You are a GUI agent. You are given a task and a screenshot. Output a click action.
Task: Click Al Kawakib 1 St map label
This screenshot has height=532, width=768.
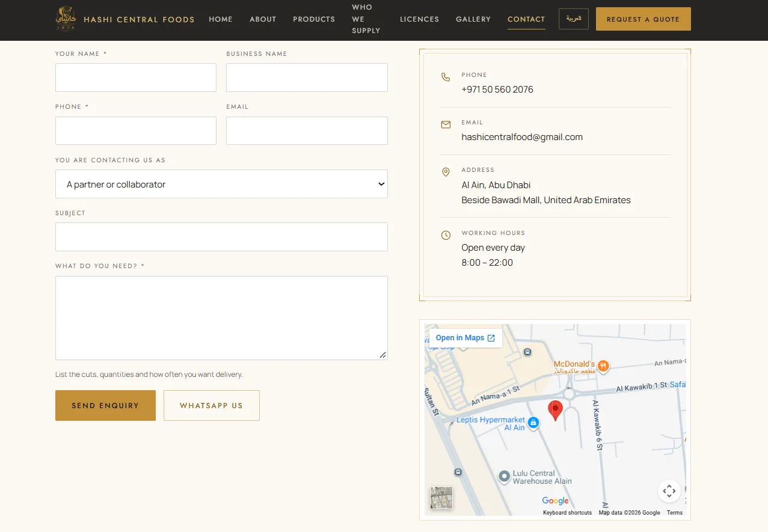(x=642, y=387)
